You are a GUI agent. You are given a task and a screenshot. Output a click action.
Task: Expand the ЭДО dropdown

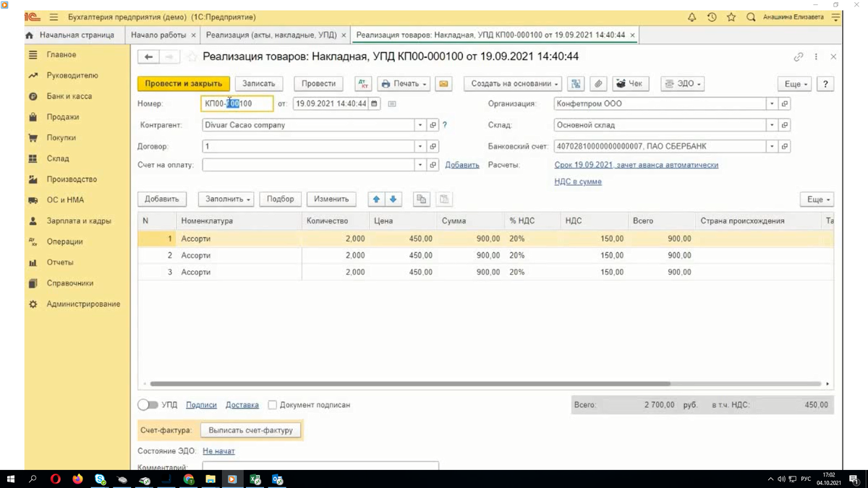[683, 84]
